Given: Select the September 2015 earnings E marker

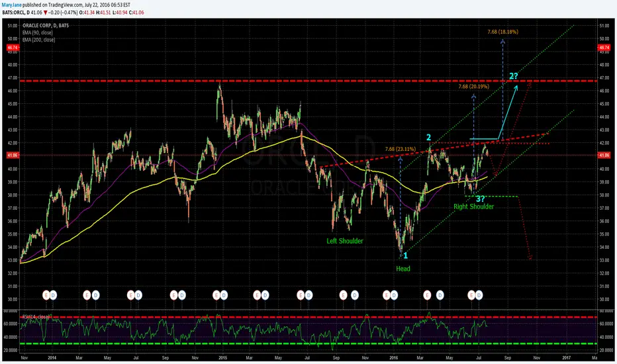Looking at the screenshot, I should [x=343, y=295].
